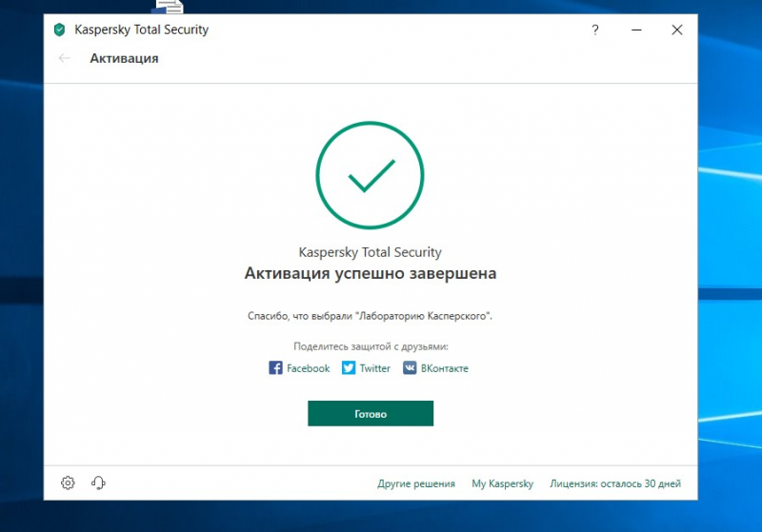Click the Готово button
The width and height of the screenshot is (762, 532).
(x=371, y=414)
